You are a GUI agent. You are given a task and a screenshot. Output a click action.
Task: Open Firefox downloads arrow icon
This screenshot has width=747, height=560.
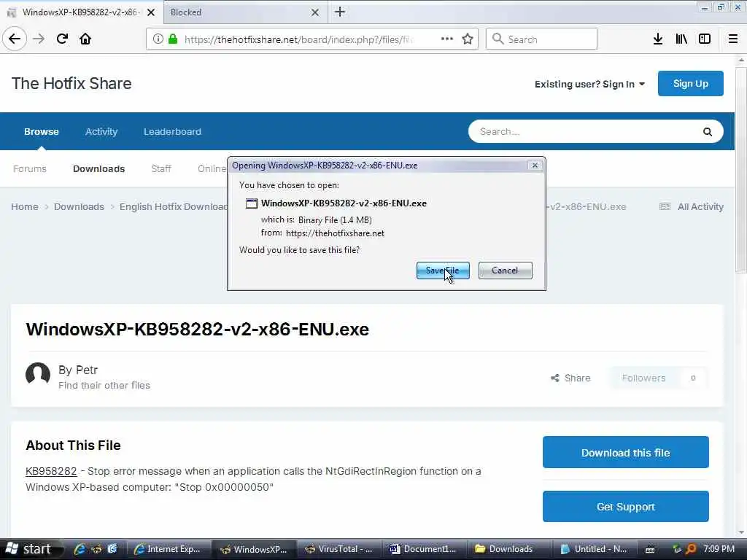tap(658, 39)
